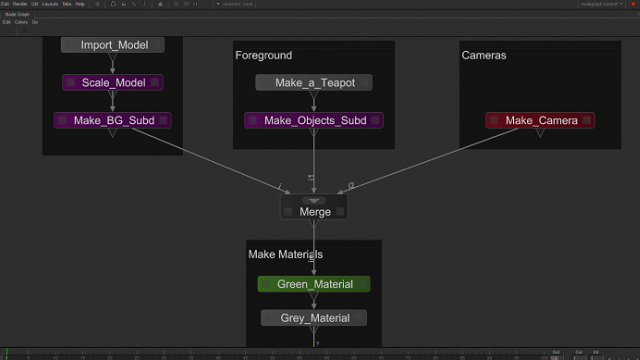
Task: Click the timeline scrubber at frame start
Action: 7,353
